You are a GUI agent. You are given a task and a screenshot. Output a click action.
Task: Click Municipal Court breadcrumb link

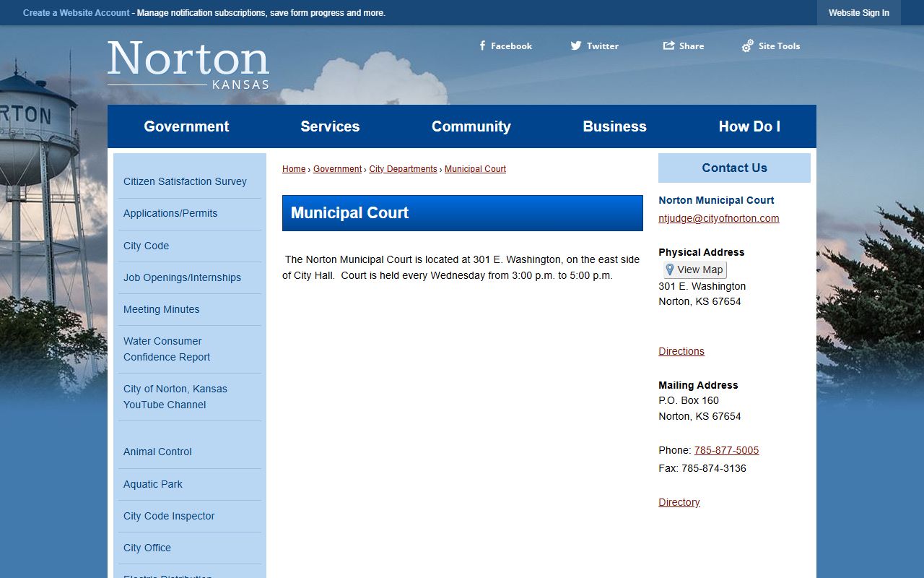tap(475, 169)
